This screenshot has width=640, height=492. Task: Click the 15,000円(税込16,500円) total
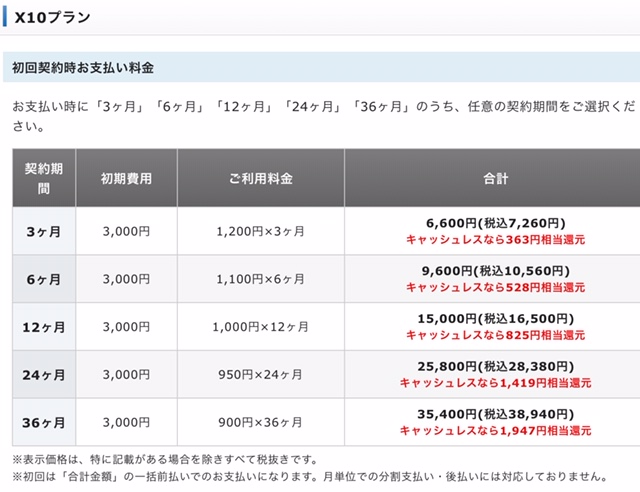pyautogui.click(x=495, y=319)
